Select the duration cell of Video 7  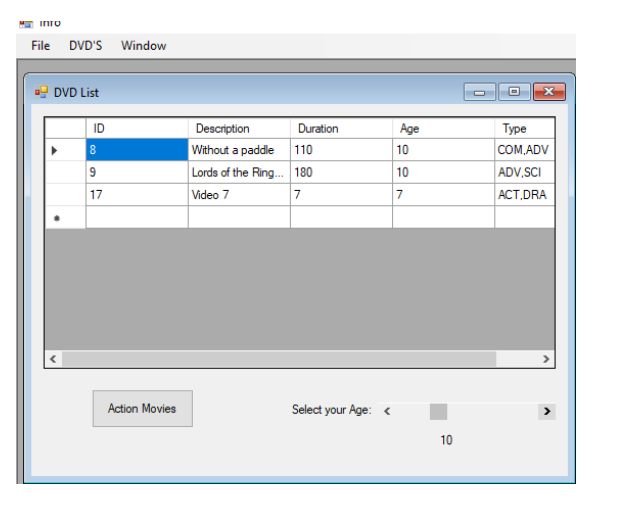pos(341,194)
